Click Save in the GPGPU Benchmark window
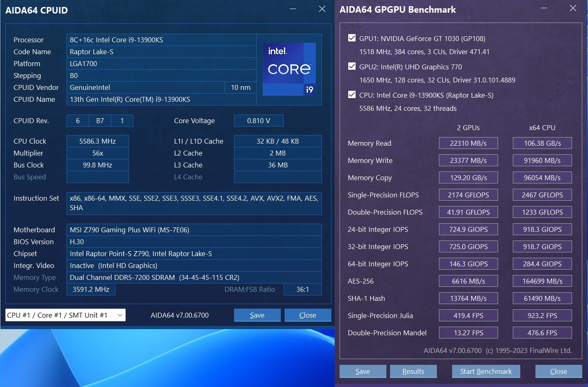588x387 pixels. pos(363,371)
